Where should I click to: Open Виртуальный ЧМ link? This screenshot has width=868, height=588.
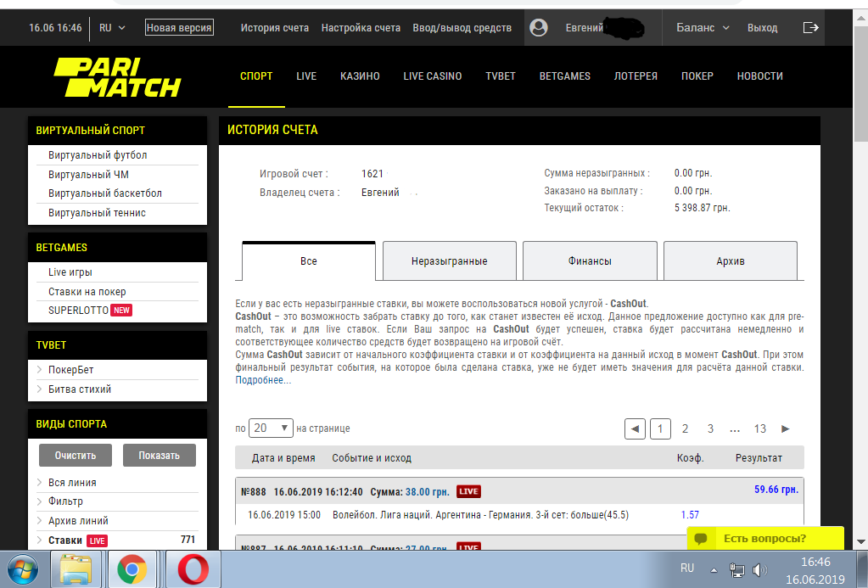[88, 175]
